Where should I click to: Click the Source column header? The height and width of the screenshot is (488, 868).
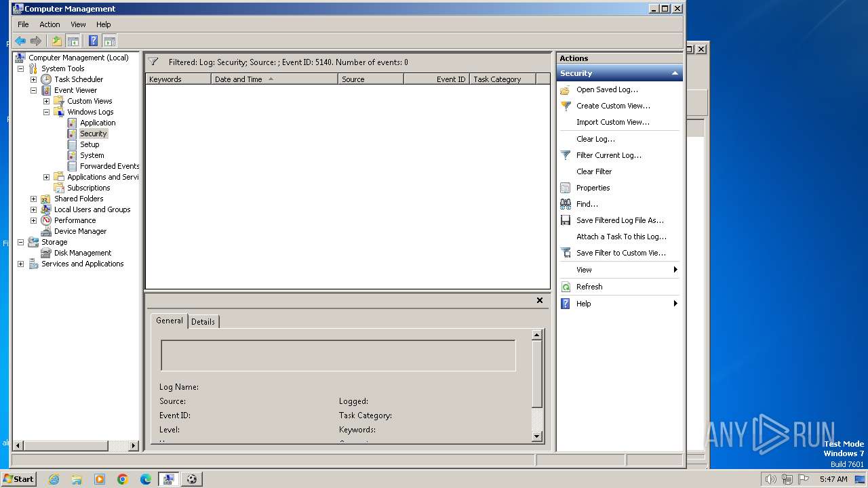click(370, 79)
